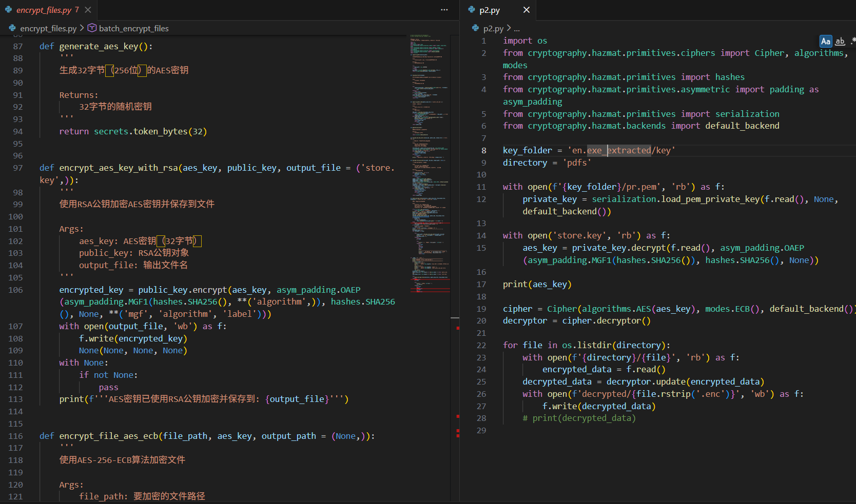The image size is (856, 504).
Task: Click the Python icon in encrypt_files.py breadcrumb
Action: coord(12,28)
